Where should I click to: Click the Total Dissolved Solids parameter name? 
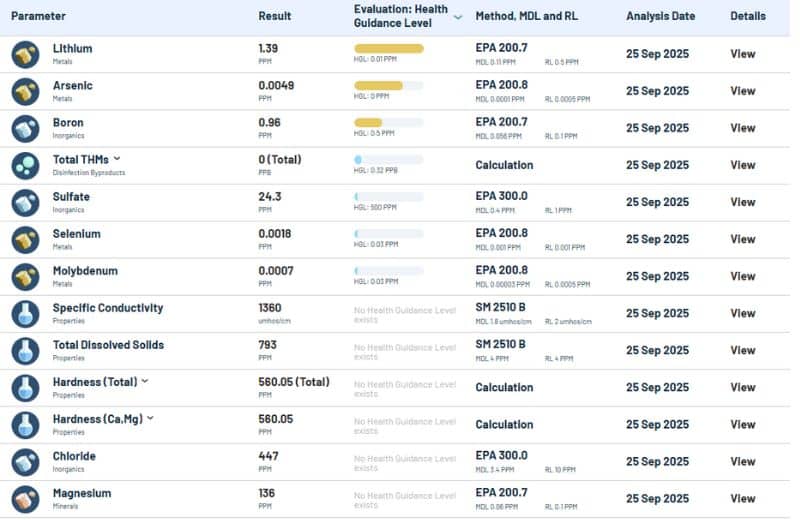pos(108,345)
